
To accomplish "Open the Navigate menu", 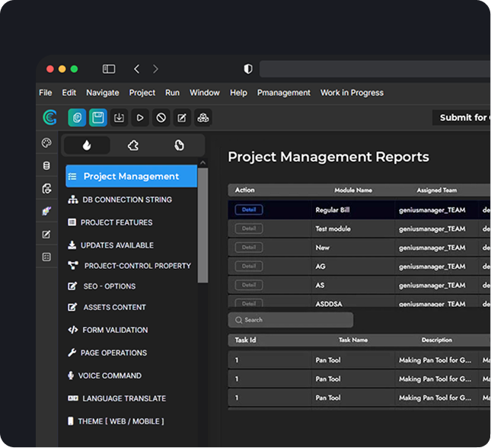I will [103, 93].
